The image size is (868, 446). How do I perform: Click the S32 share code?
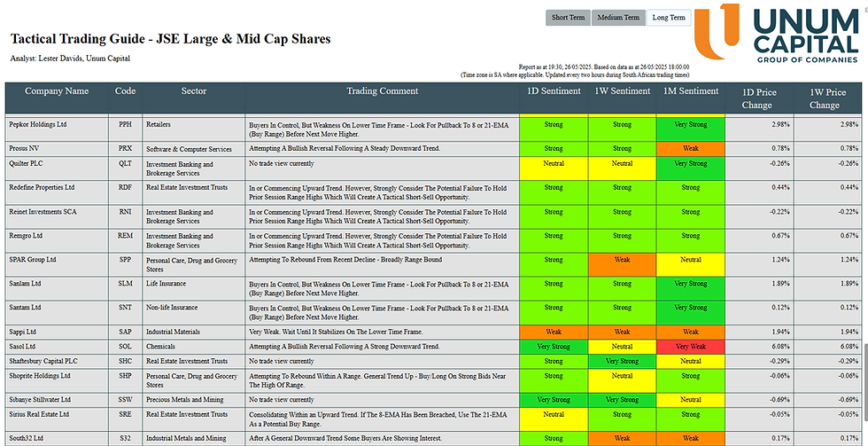tap(125, 438)
